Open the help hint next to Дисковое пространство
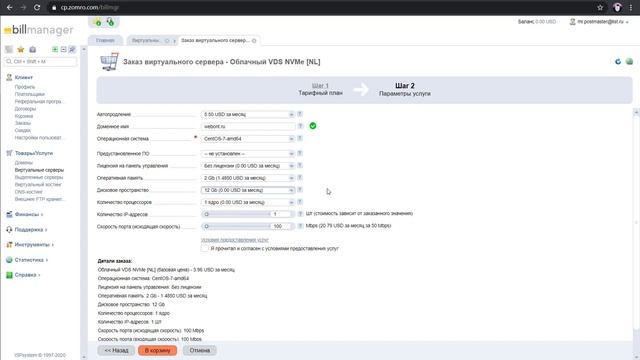Viewport: 640px width, 360px height. pos(300,190)
